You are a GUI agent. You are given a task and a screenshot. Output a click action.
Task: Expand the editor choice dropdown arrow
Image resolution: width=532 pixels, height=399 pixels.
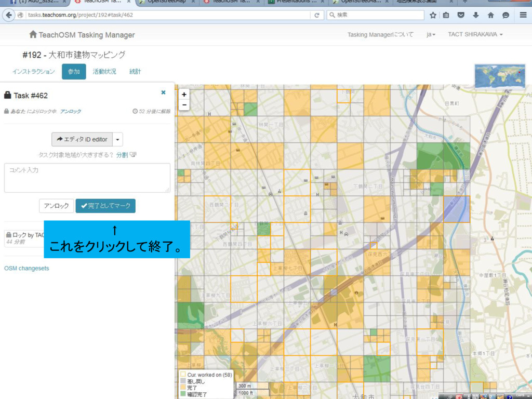point(117,139)
